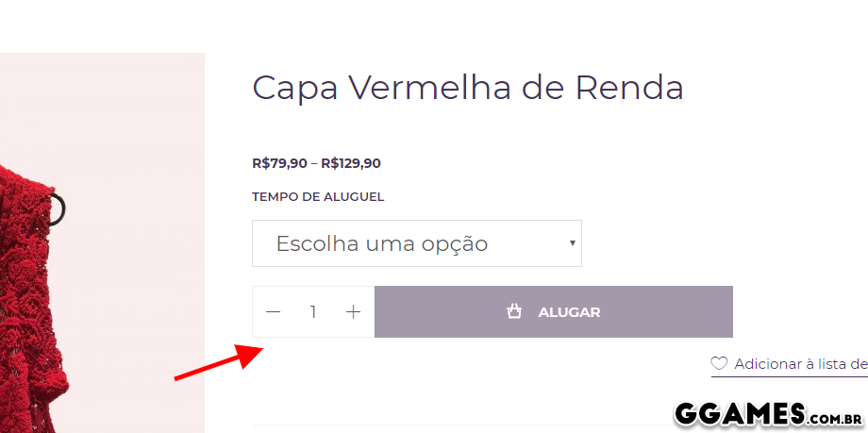Decrease quantity with the minus icon
The width and height of the screenshot is (868, 433).
(274, 311)
